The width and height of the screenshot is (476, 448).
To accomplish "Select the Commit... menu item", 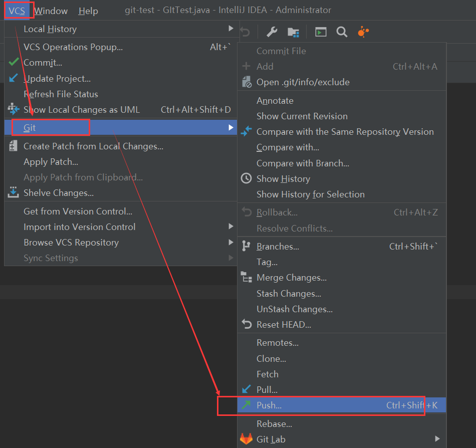I will click(121, 63).
